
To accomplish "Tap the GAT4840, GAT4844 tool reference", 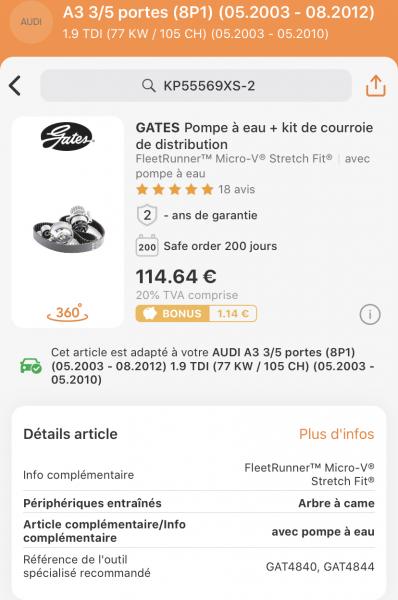I will pyautogui.click(x=320, y=566).
